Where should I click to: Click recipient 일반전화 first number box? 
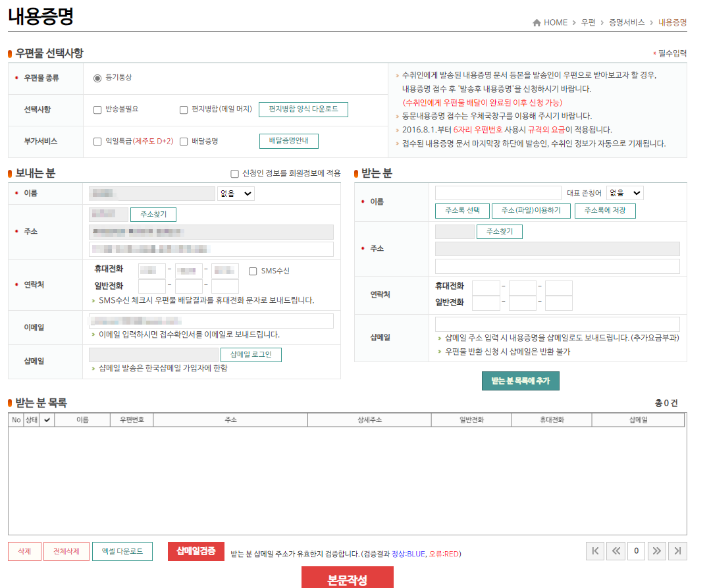[x=486, y=303]
